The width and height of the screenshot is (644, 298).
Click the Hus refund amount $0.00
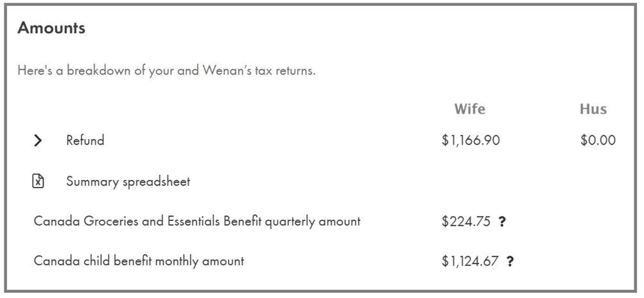click(x=597, y=141)
